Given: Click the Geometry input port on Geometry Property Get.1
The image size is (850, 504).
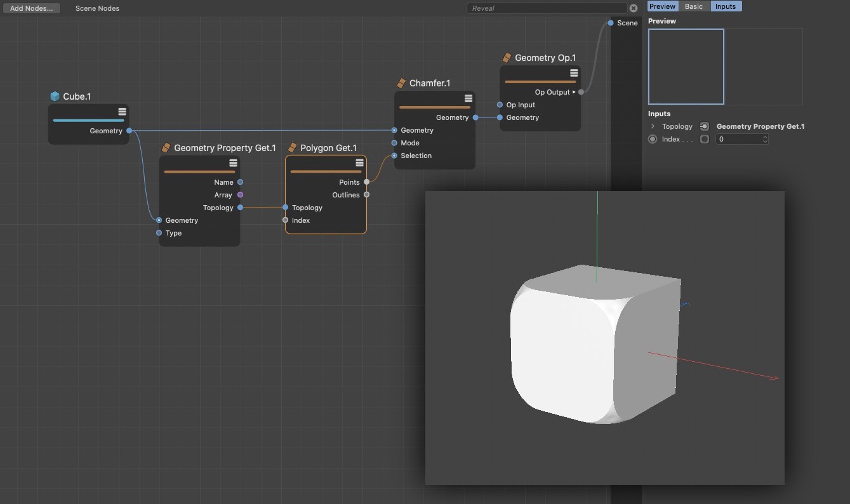Looking at the screenshot, I should tap(159, 220).
